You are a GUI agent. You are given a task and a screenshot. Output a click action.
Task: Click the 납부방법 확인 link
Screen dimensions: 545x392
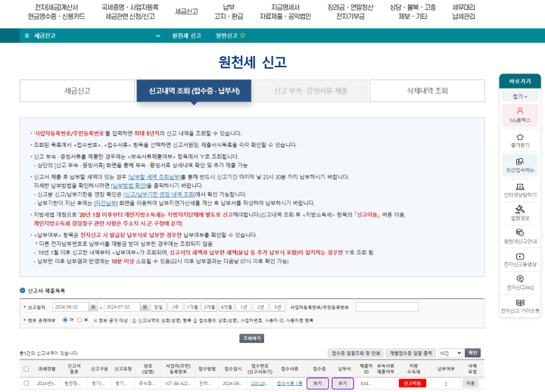129,185
